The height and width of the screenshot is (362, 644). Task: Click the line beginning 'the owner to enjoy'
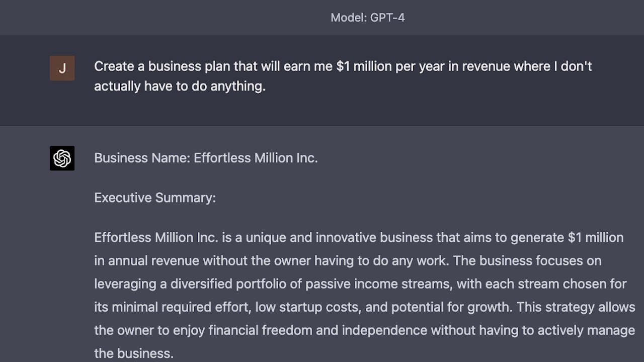(x=365, y=330)
